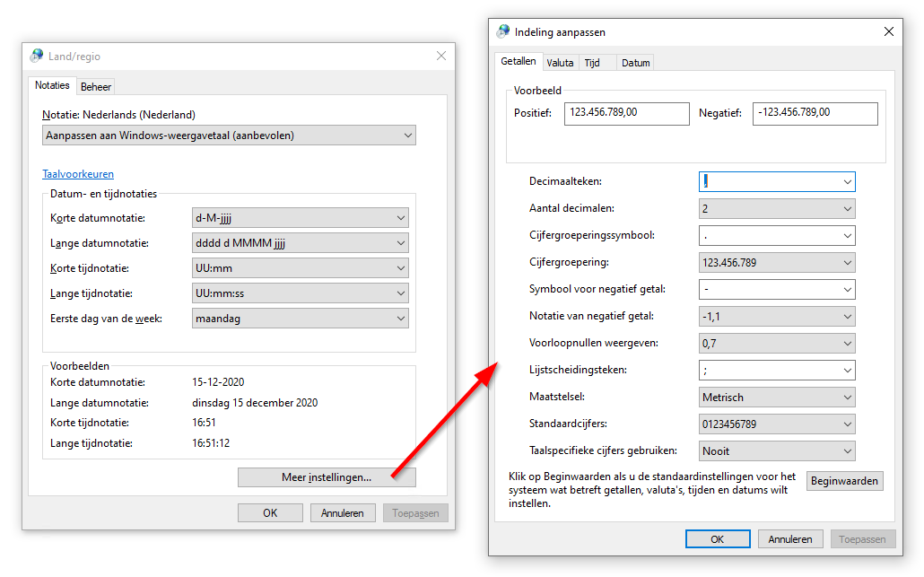Expand the Maatstelsel dropdown
This screenshot has height=577, width=924.
point(777,398)
